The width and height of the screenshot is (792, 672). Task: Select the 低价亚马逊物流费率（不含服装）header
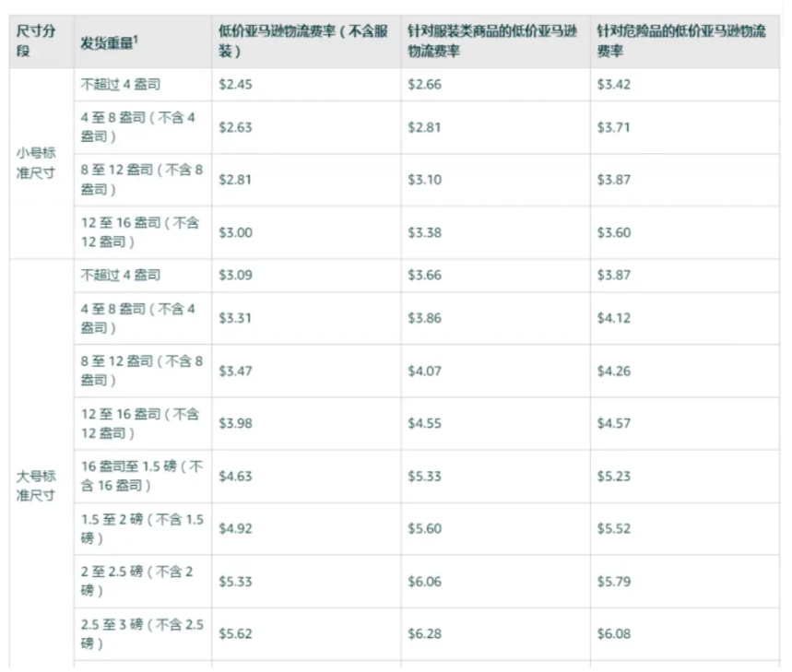click(x=305, y=41)
